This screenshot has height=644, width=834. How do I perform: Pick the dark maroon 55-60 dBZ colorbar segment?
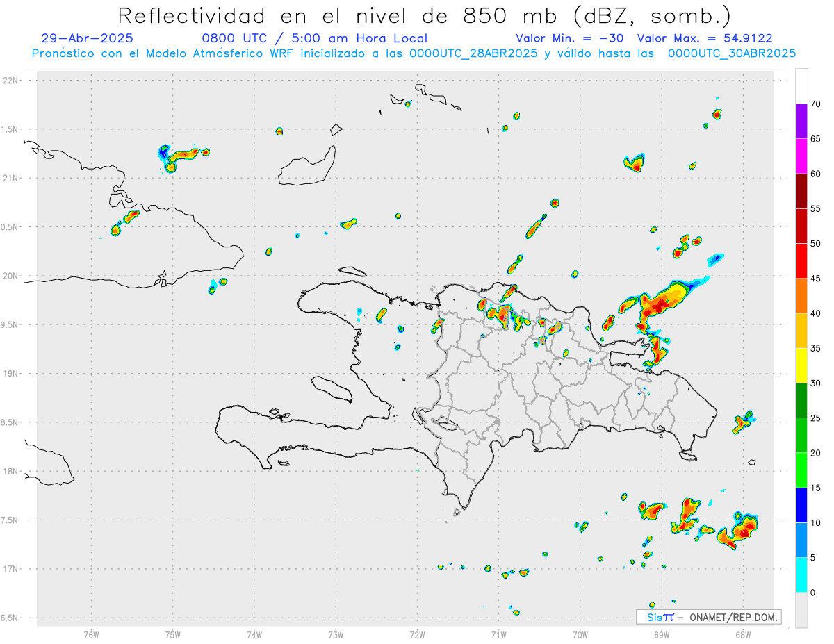point(801,191)
